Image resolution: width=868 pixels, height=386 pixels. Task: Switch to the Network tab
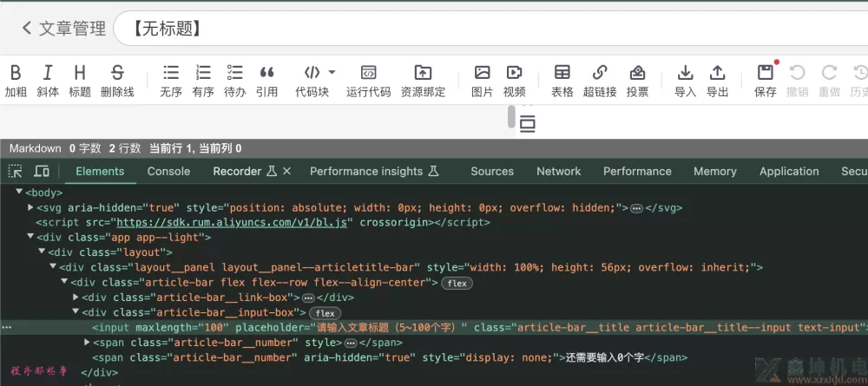(558, 172)
